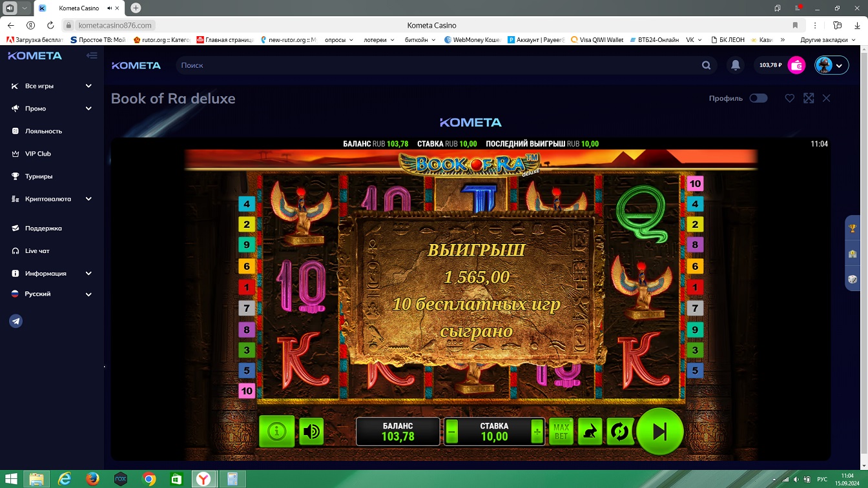This screenshot has width=868, height=488.
Task: Expand the Промо section
Action: point(52,108)
